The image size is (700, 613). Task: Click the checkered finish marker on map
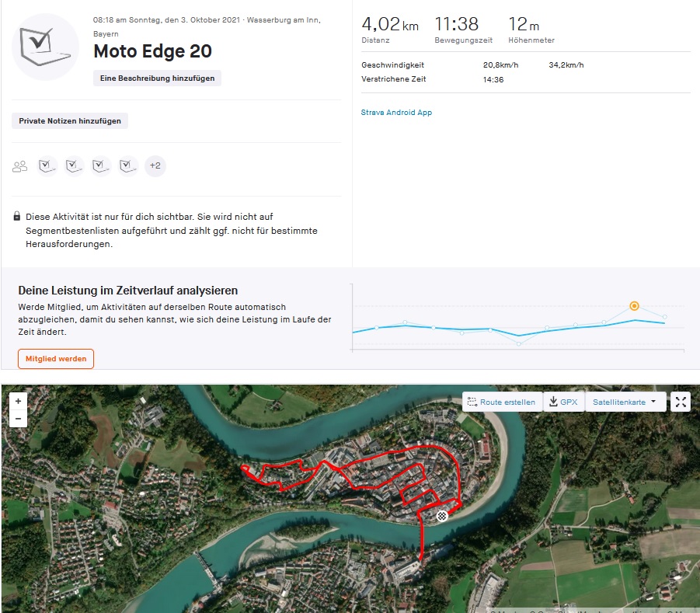[442, 515]
